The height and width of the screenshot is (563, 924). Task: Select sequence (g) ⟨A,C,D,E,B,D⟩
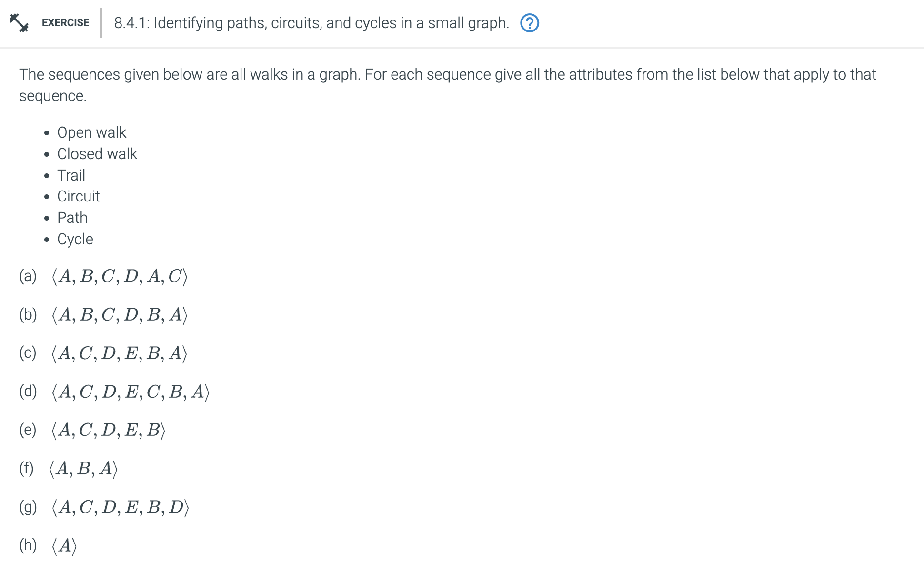(x=120, y=507)
